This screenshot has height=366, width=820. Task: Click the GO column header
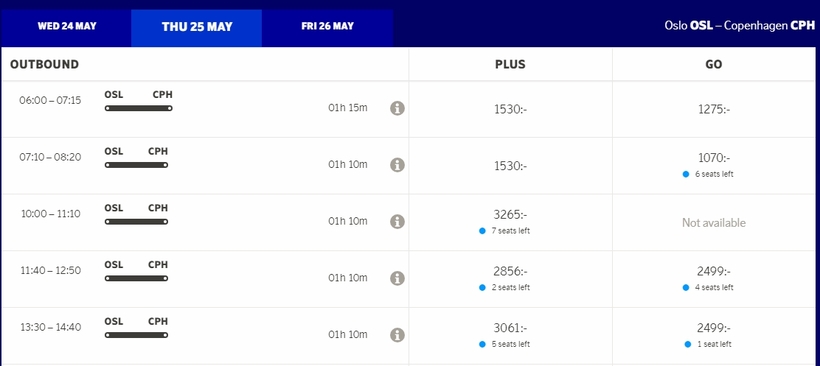click(x=714, y=64)
